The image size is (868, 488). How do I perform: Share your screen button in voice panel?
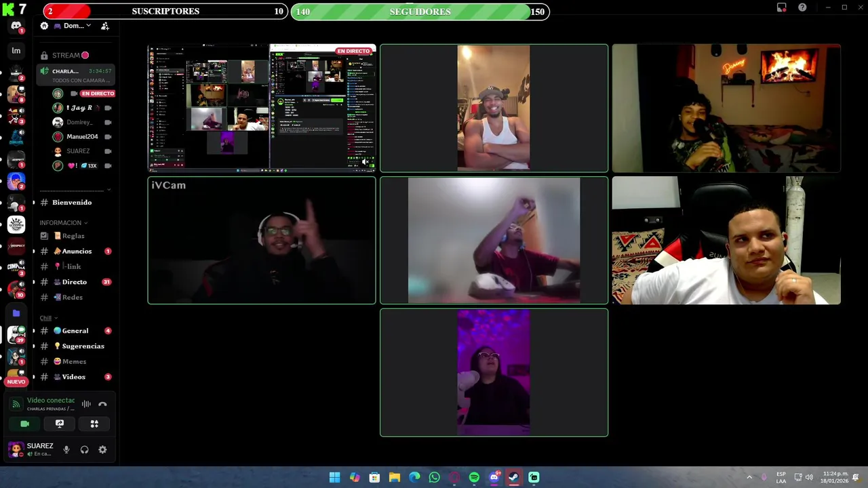click(x=60, y=424)
